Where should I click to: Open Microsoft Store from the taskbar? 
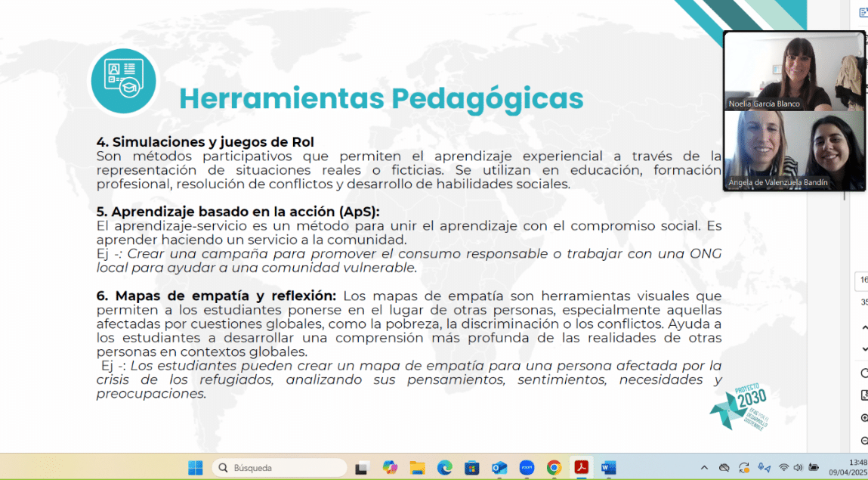tap(472, 468)
